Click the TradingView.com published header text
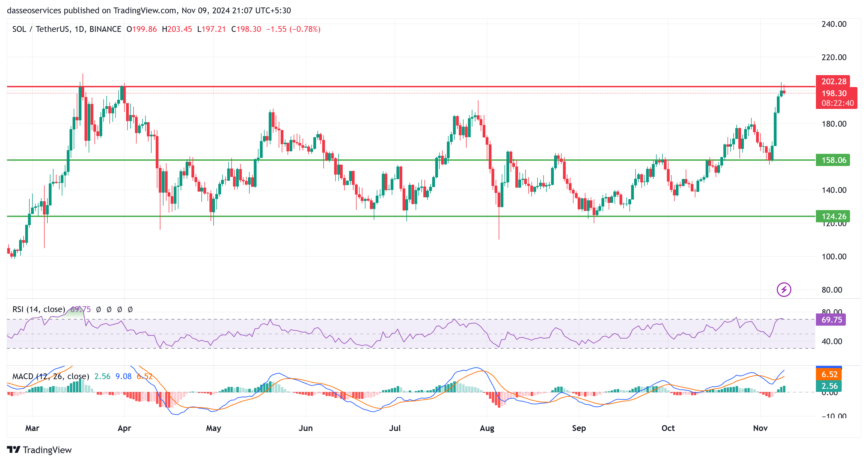The width and height of the screenshot is (868, 462). [148, 10]
